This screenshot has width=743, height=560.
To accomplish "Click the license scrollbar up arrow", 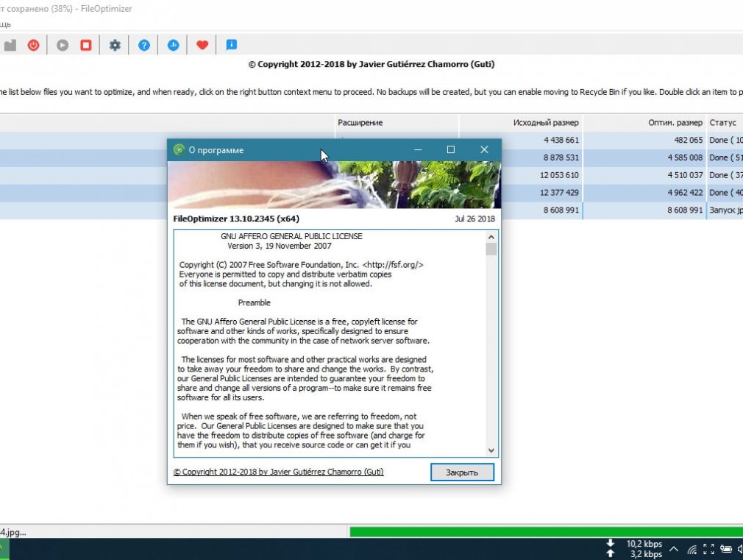I will (x=491, y=237).
